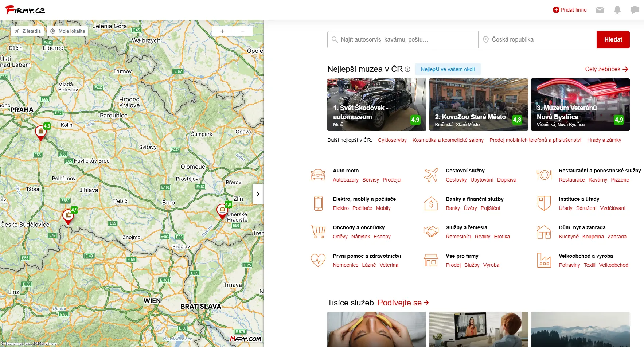
Task: Open Prodej mobilních telefonů a příslušenství link
Action: tap(535, 140)
